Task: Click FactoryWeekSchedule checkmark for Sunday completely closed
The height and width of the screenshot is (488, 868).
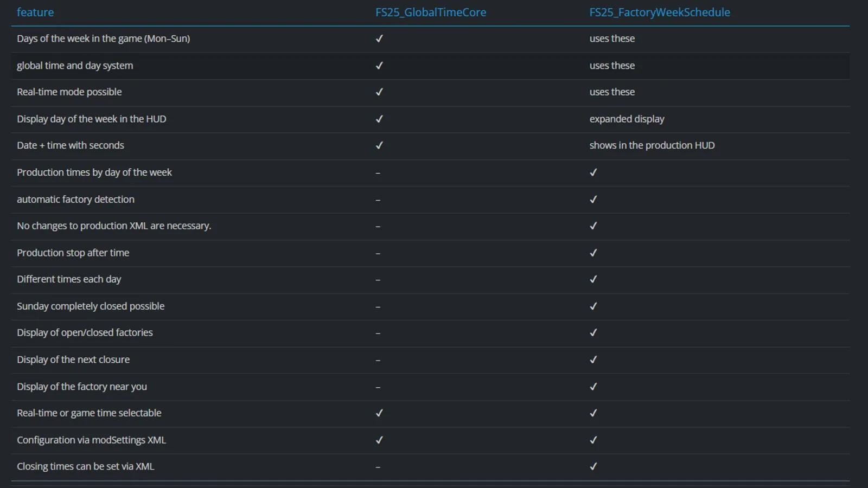Action: (x=593, y=306)
